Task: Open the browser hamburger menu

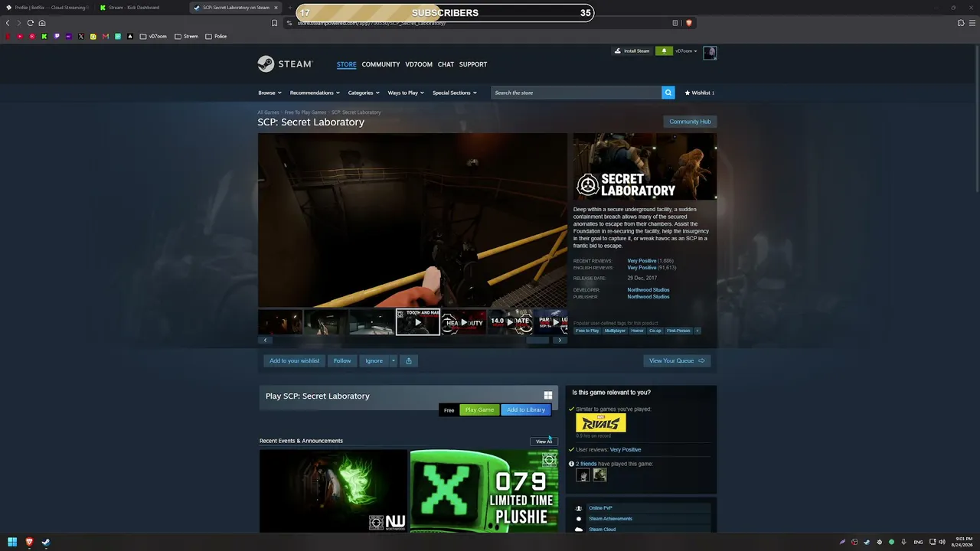Action: point(972,23)
